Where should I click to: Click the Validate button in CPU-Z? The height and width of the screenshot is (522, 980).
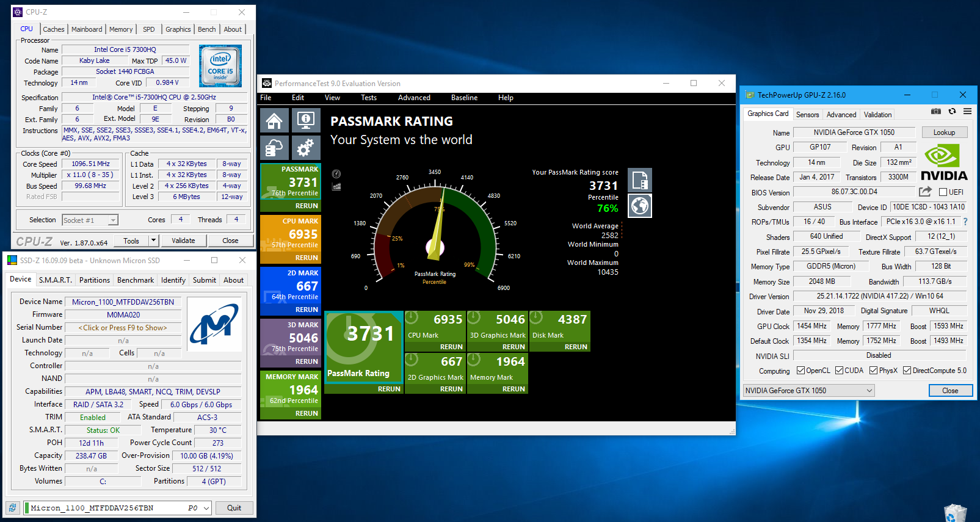[x=183, y=241]
